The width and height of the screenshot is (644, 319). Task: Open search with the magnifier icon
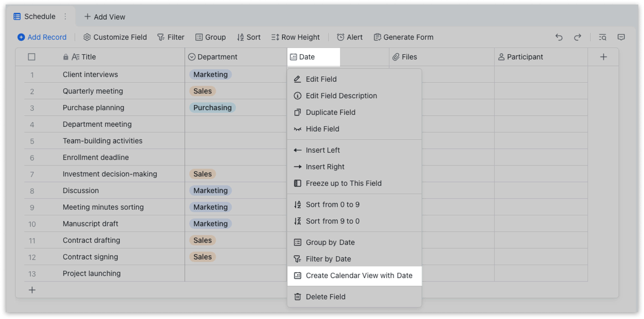click(x=603, y=37)
